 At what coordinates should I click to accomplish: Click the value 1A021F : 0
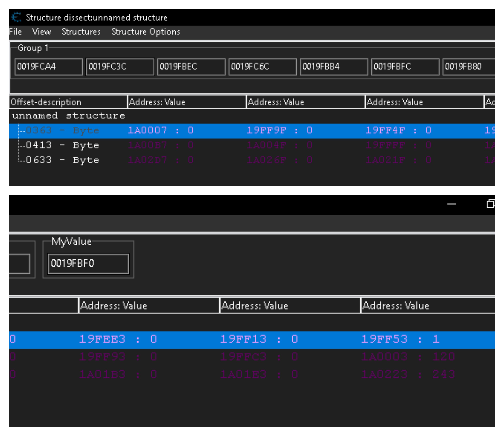click(x=398, y=160)
